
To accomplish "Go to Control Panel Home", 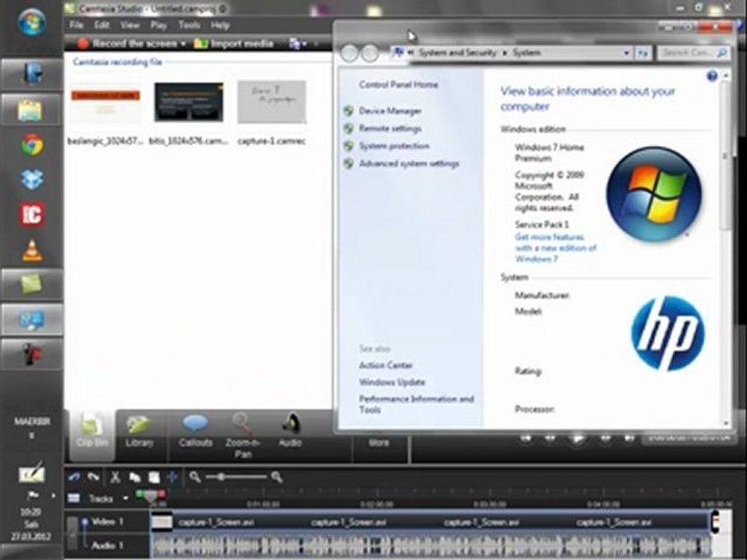I will coord(398,85).
